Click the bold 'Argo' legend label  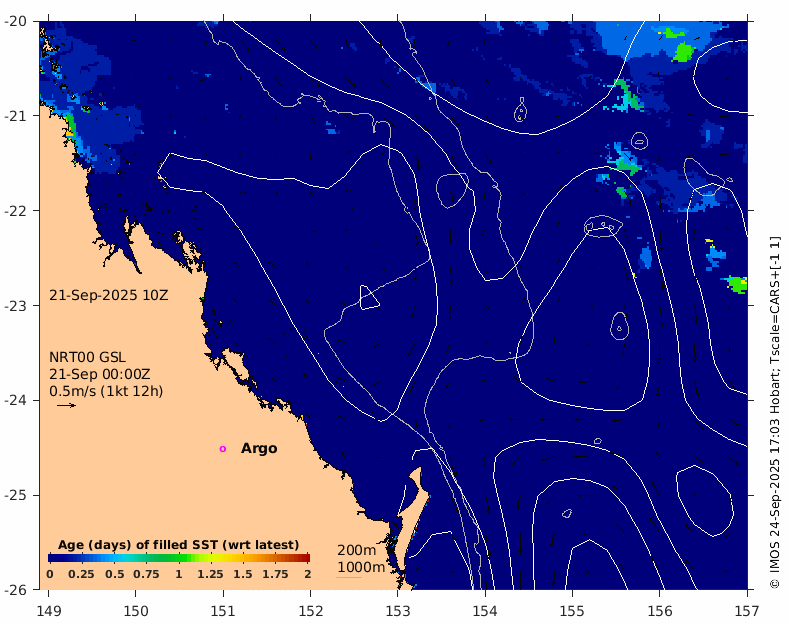tap(259, 448)
